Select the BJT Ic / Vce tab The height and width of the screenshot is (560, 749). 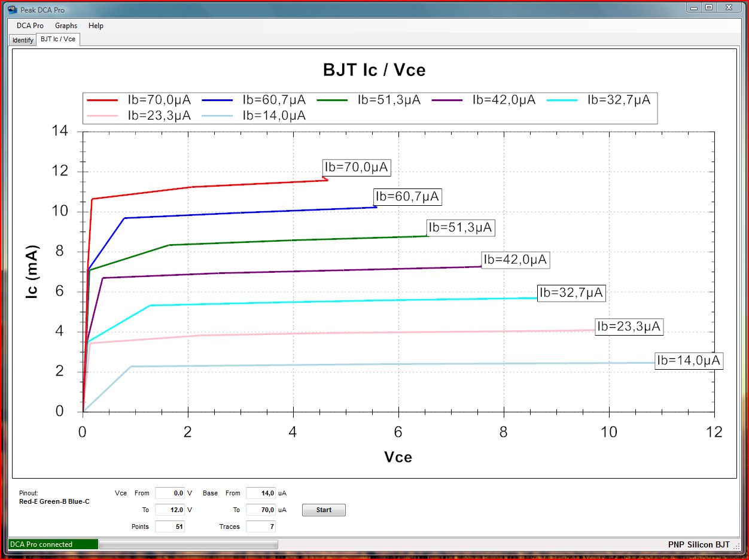(58, 39)
